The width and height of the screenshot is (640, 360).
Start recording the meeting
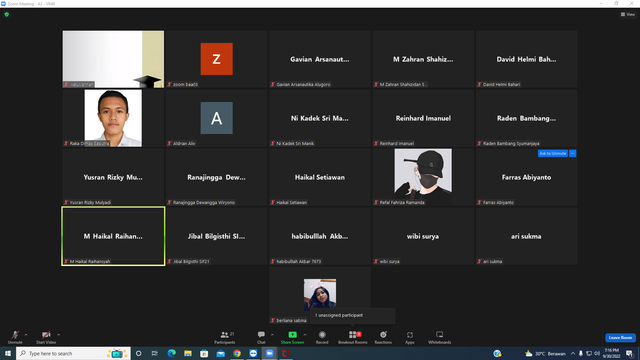click(322, 337)
